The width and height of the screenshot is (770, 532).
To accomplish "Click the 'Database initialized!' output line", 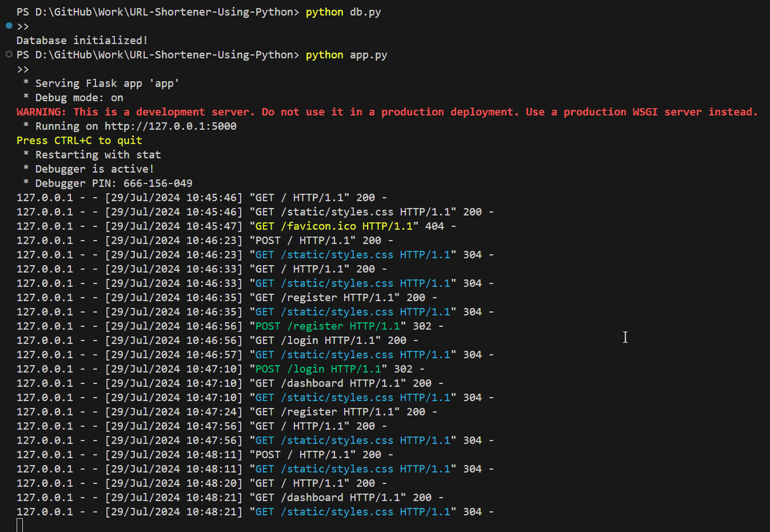I will [82, 40].
